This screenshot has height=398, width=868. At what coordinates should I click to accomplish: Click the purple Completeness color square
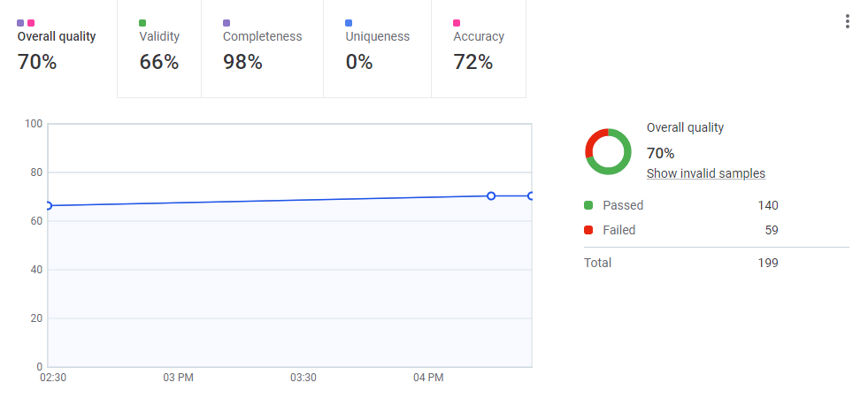pyautogui.click(x=227, y=23)
